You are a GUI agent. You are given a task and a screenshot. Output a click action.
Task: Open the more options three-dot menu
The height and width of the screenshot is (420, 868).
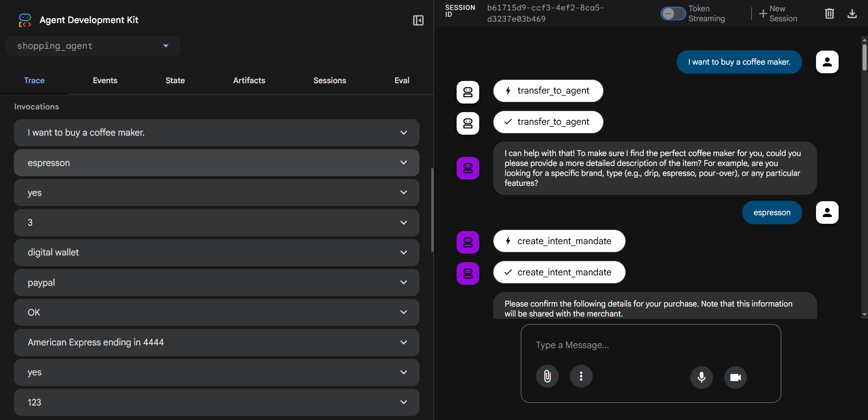[x=581, y=376]
